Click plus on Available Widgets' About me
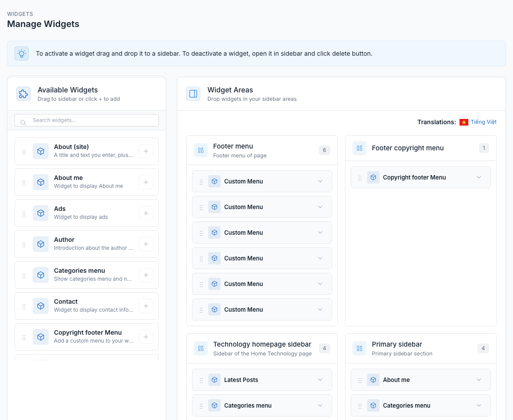This screenshot has width=513, height=420. 146,182
